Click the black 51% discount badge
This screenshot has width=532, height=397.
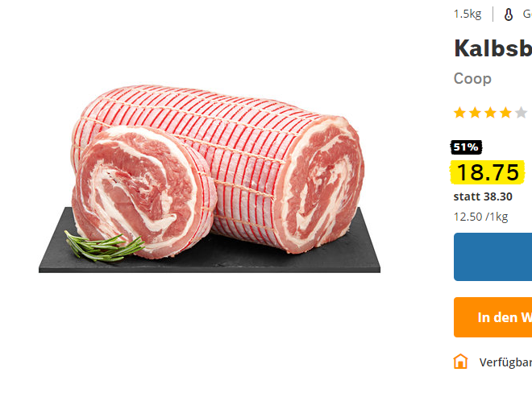coord(466,147)
